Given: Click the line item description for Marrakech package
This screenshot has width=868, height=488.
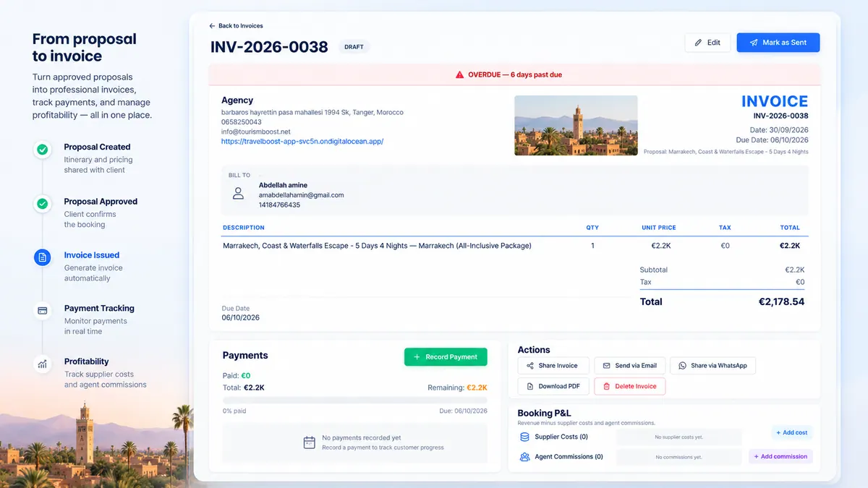Looking at the screenshot, I should pyautogui.click(x=377, y=246).
